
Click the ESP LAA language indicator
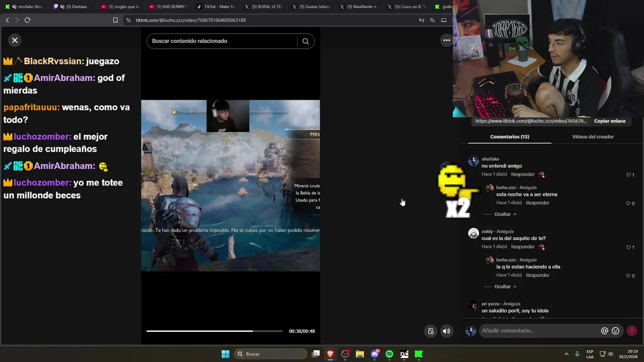tap(590, 354)
